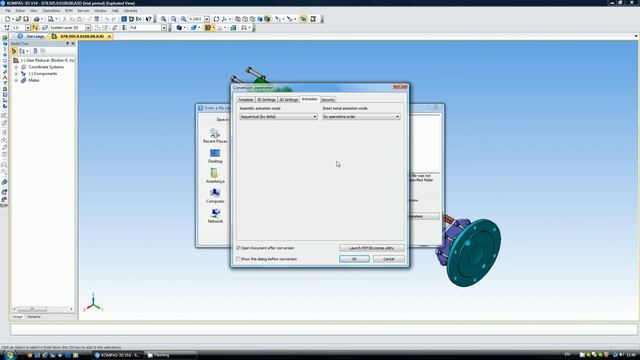640x360 pixels.
Task: Expand the Components tree node
Action: (x=16, y=74)
